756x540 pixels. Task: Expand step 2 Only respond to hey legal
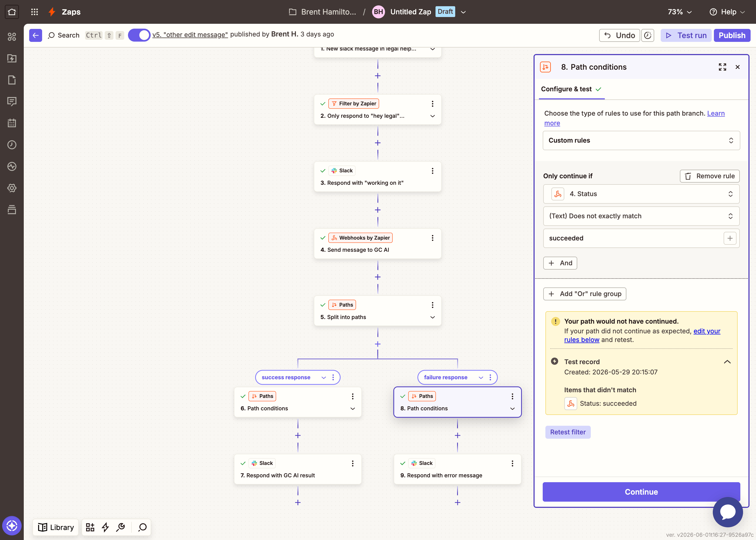tap(433, 116)
